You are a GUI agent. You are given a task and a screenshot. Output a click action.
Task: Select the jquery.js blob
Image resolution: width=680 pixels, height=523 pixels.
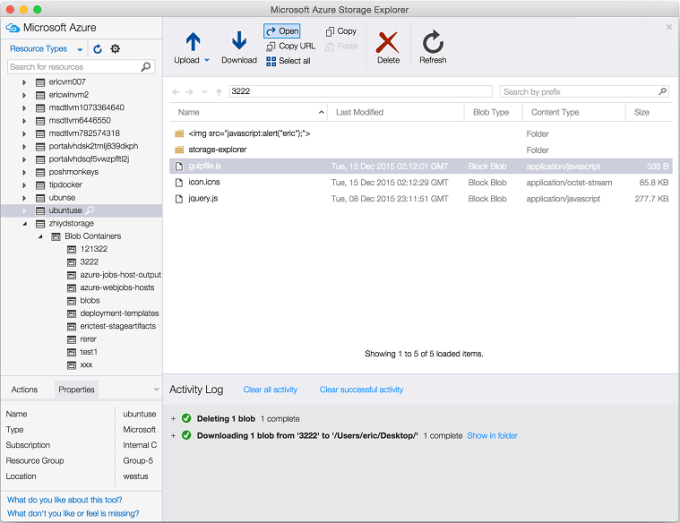pos(421,199)
